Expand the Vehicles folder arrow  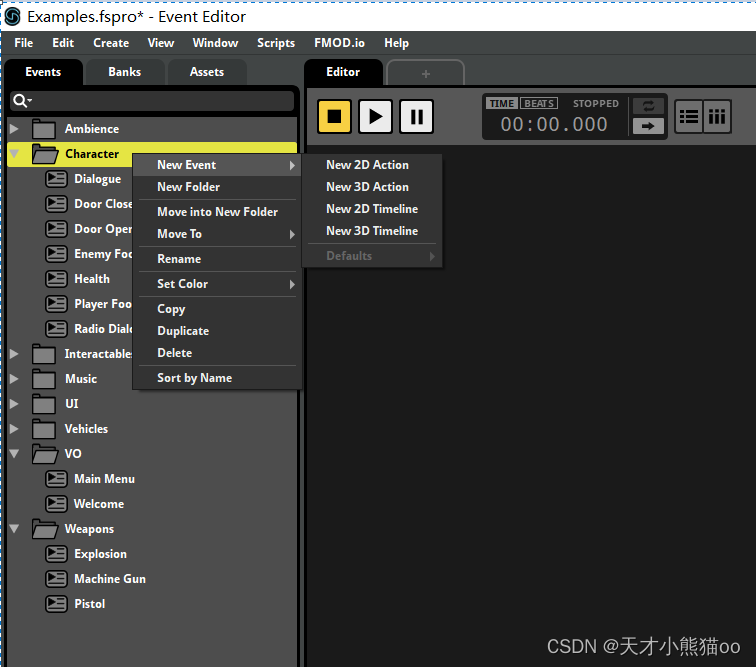pos(14,429)
